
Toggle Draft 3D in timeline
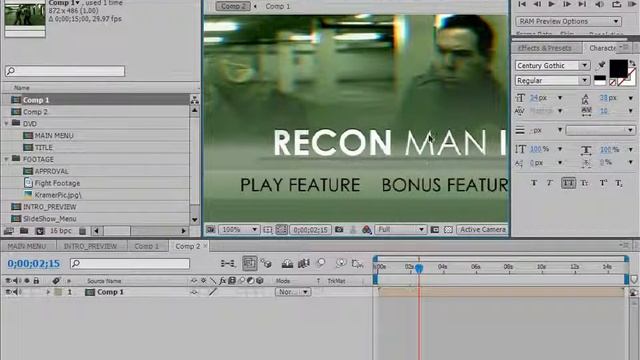pyautogui.click(x=267, y=264)
